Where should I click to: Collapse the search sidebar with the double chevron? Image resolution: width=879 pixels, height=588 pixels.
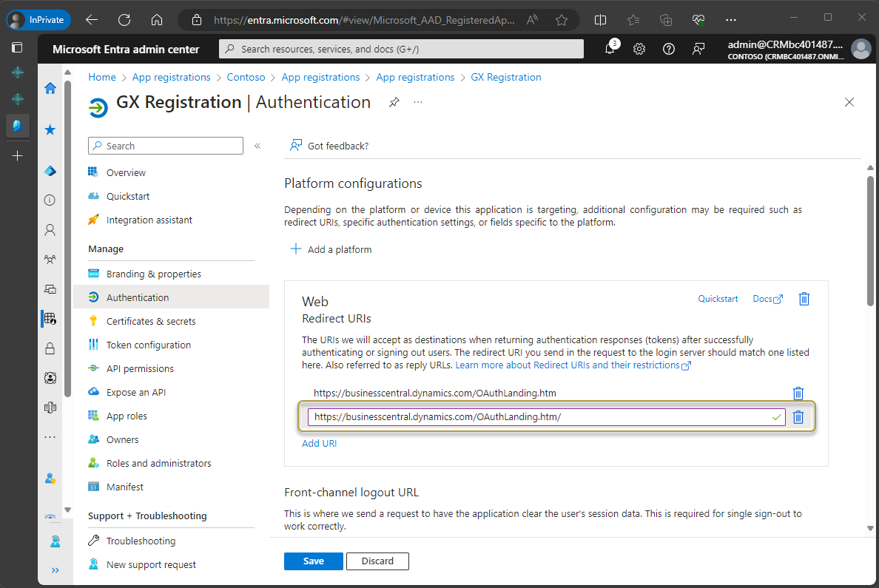pos(257,146)
